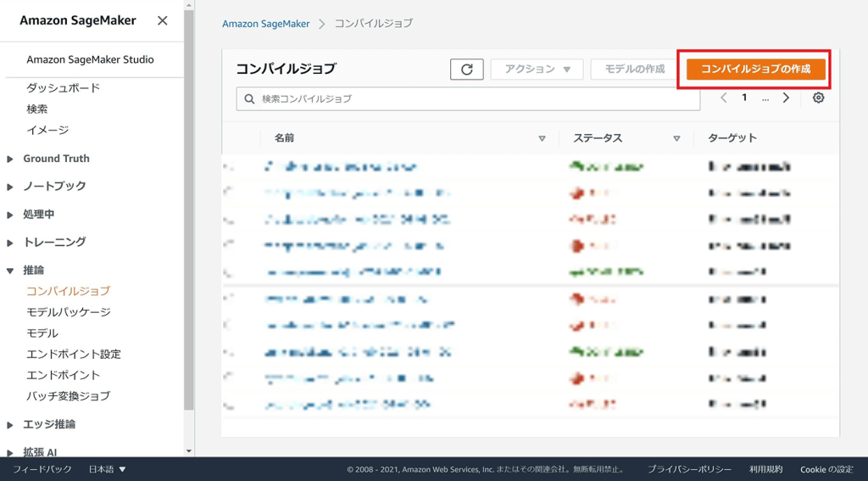This screenshot has height=481, width=868.
Task: Click the search magnifier icon
Action: click(250, 99)
